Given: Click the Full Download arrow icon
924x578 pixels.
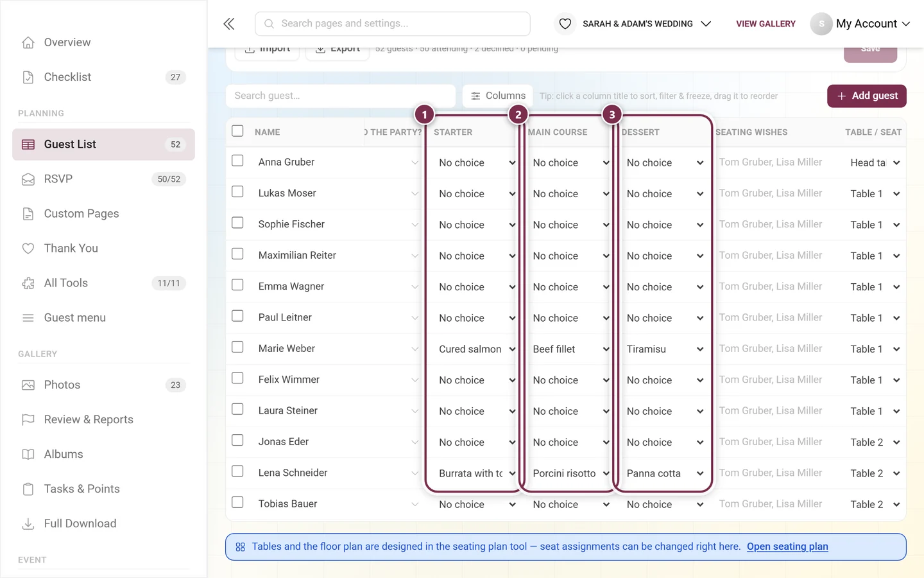Looking at the screenshot, I should tap(28, 524).
